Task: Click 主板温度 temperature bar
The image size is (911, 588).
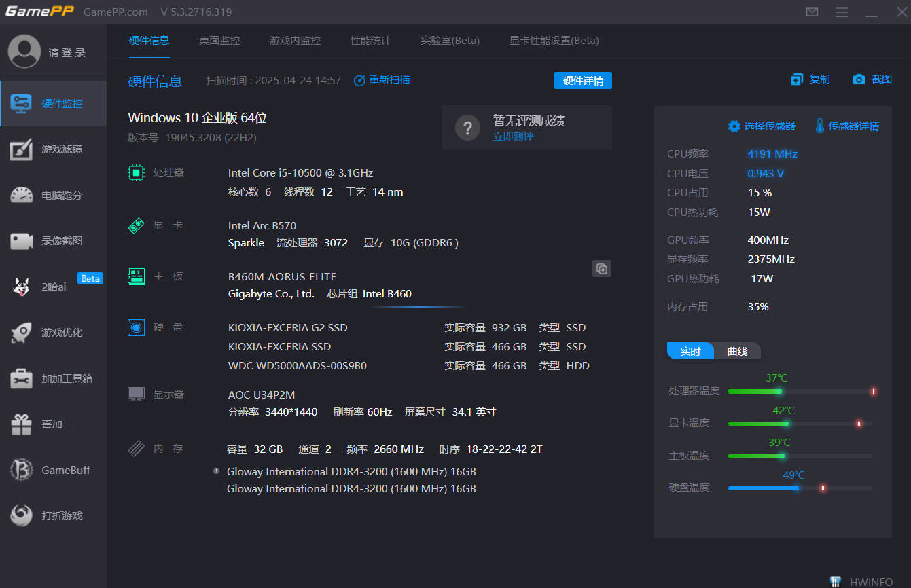Action: click(x=801, y=456)
